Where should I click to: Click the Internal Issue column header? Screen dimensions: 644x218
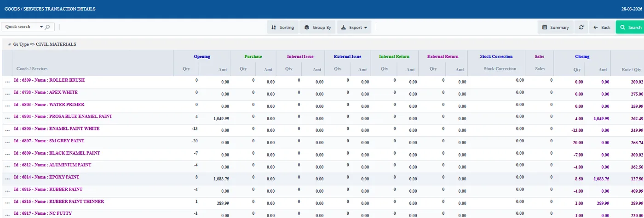tap(300, 57)
